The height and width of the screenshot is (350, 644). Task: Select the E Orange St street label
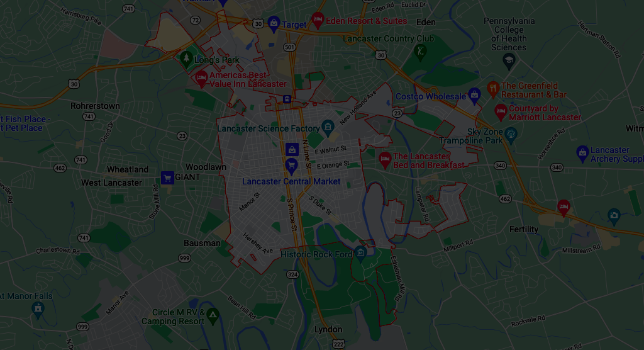click(x=333, y=166)
